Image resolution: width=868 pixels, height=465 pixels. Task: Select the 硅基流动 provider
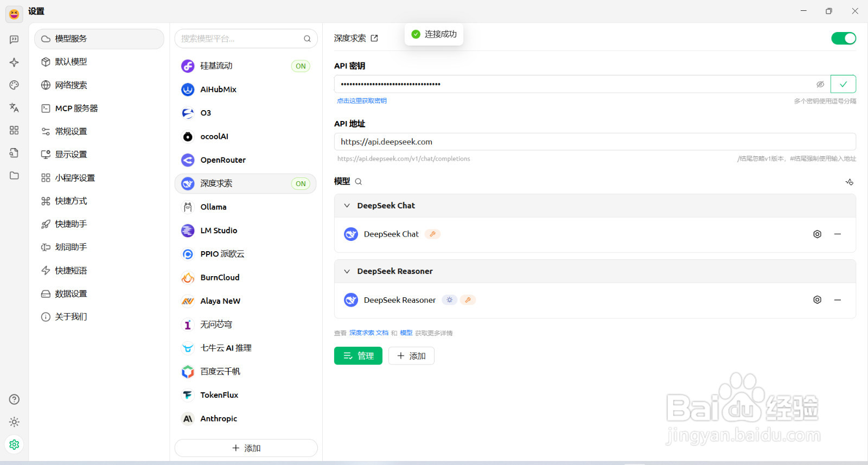pyautogui.click(x=246, y=66)
